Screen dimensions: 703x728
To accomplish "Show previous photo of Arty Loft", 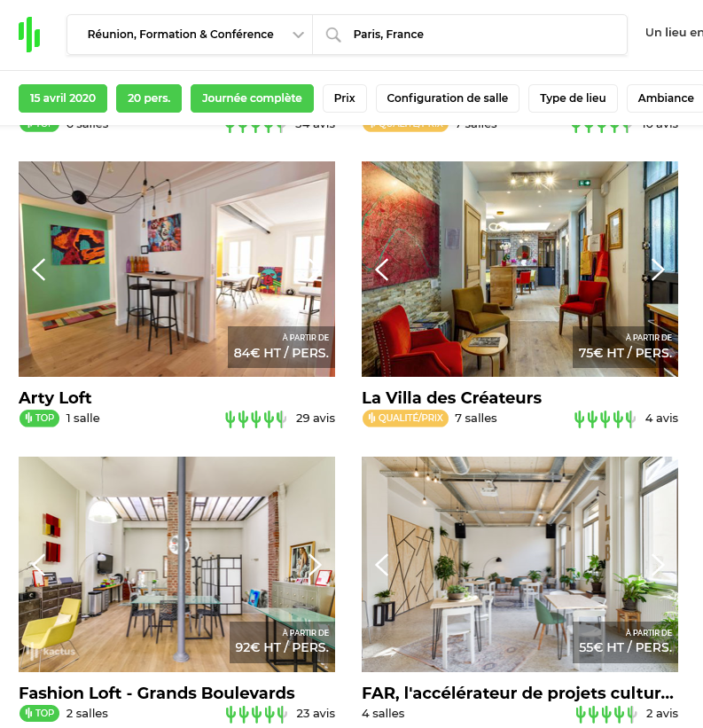I will 39,270.
